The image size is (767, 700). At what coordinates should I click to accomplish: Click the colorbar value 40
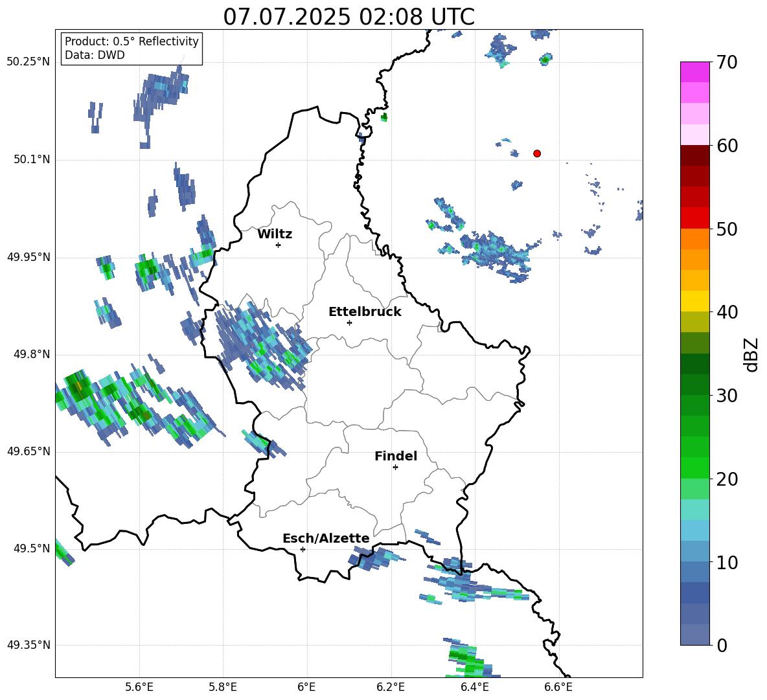pos(727,312)
